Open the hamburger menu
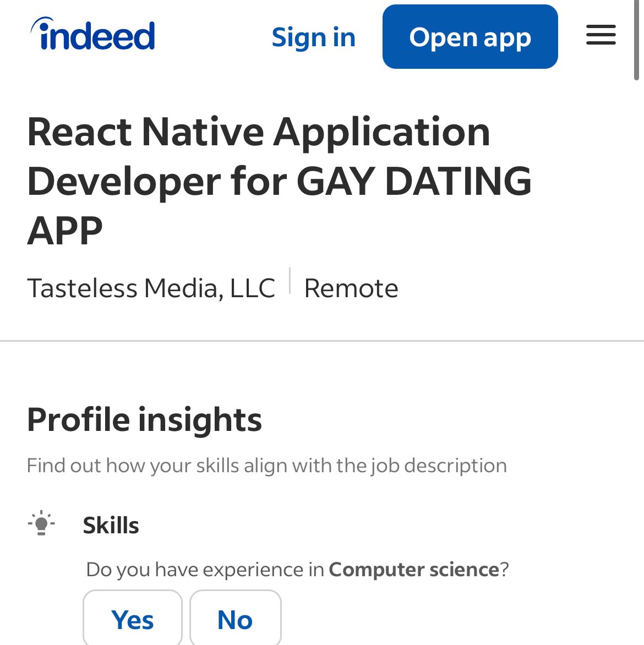Screen dimensions: 644x645 coord(601,35)
